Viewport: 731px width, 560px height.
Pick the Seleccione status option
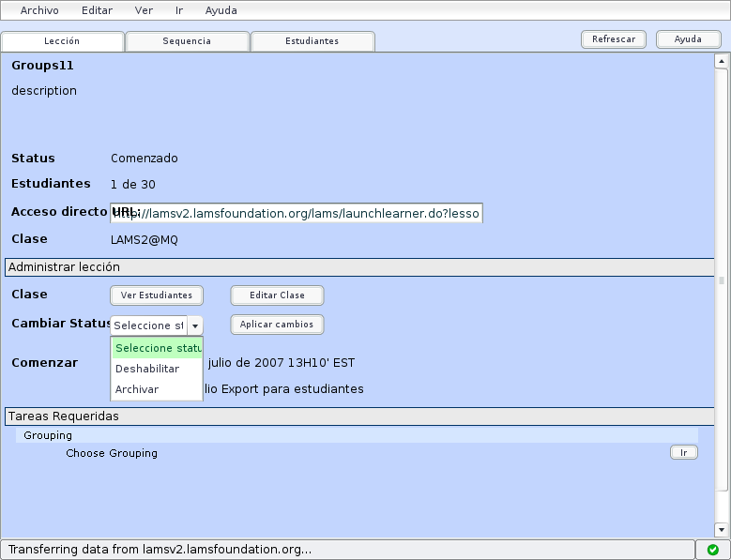(157, 348)
